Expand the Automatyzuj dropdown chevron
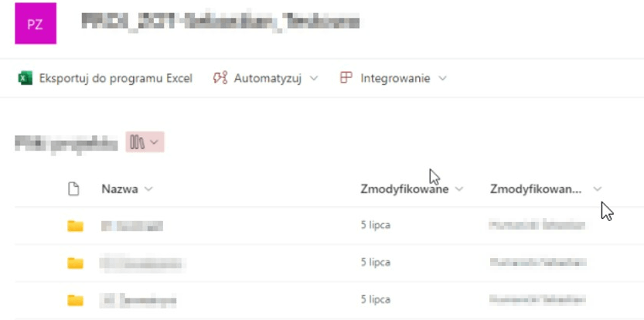644x320 pixels. [313, 78]
